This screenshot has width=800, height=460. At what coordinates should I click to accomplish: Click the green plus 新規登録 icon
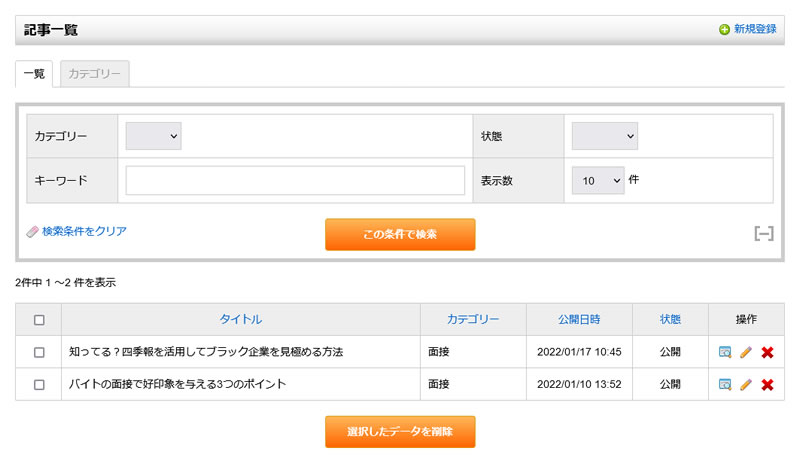(724, 30)
